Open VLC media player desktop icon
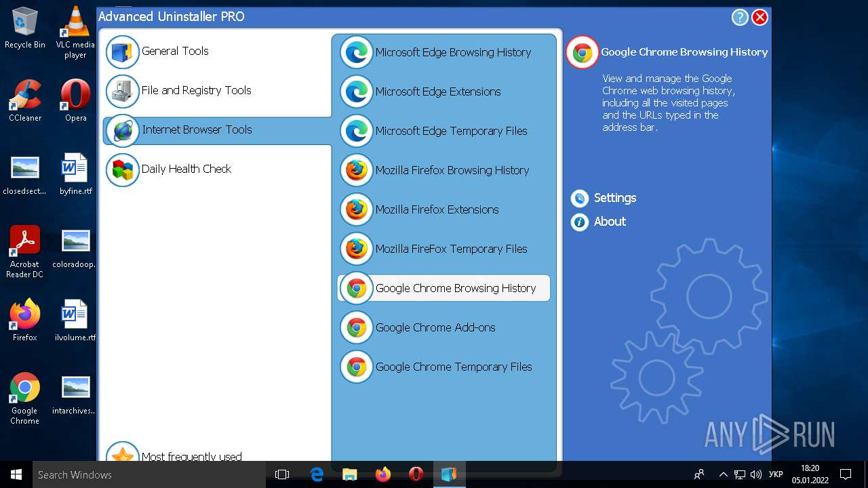The width and height of the screenshot is (868, 488). coord(75,33)
